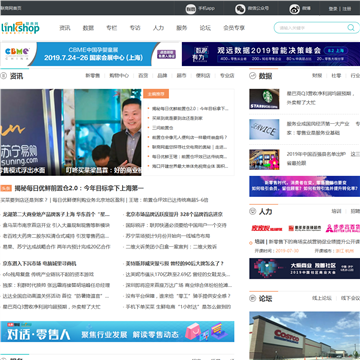Select the 品牌 news category tab

click(162, 76)
